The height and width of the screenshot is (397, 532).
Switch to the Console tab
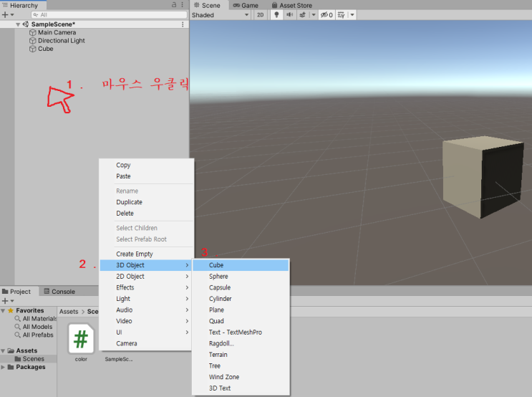click(x=59, y=292)
